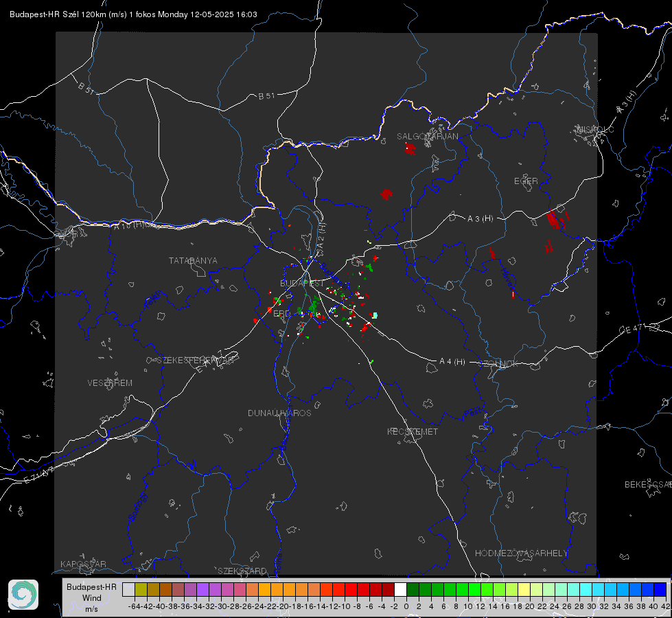Click the TATABÁNYA city label
This screenshot has width=672, height=618.
point(193,260)
